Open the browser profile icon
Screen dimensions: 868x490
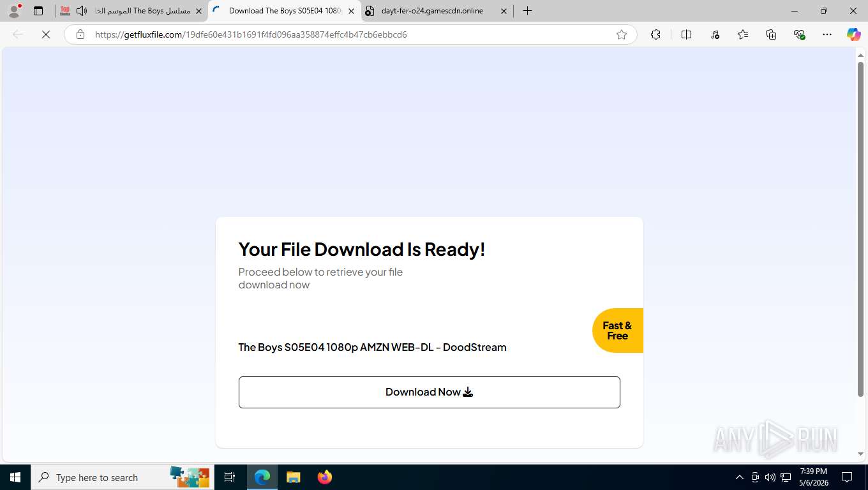(x=14, y=11)
